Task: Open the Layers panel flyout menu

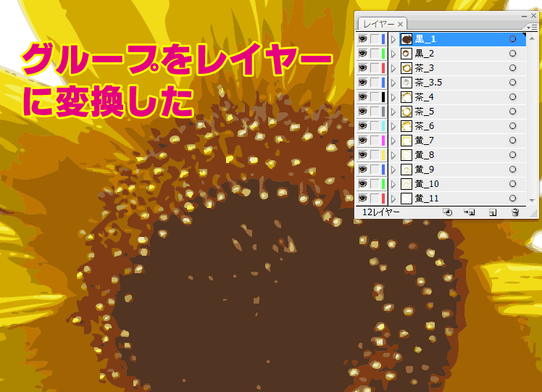Action: click(x=532, y=27)
